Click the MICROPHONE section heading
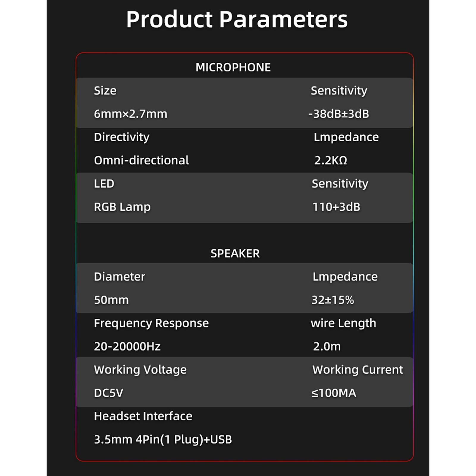This screenshot has width=476, height=476. (233, 68)
